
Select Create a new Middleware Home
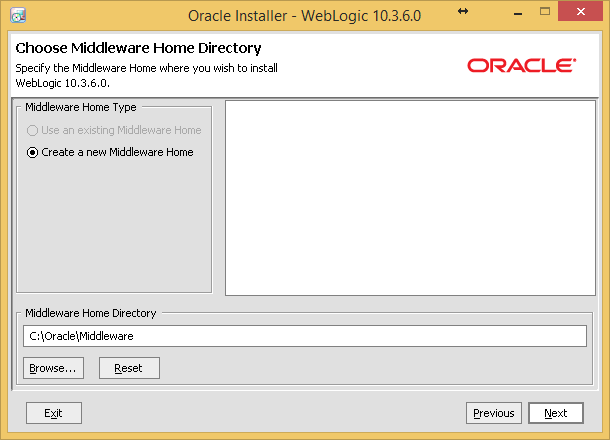click(x=110, y=152)
